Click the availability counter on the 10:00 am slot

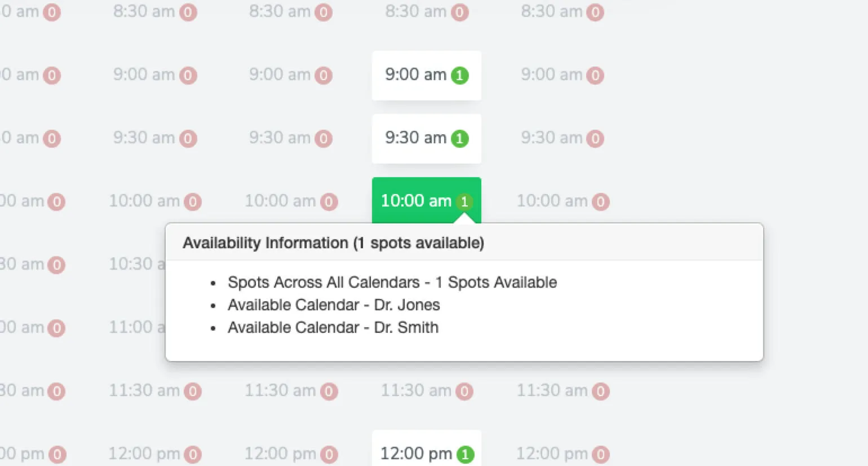pyautogui.click(x=464, y=201)
